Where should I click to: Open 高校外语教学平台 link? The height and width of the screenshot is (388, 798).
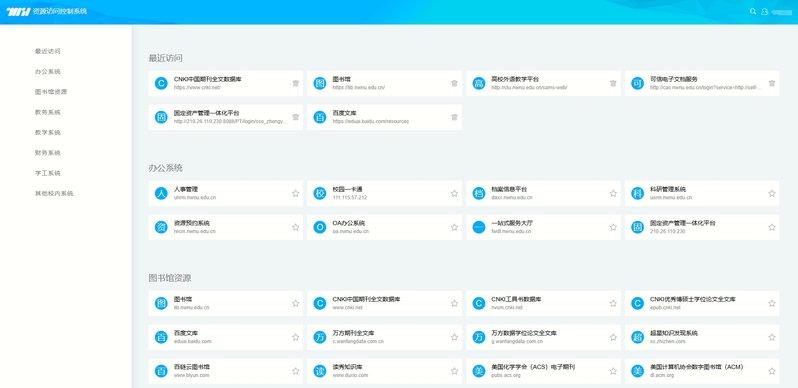click(515, 79)
